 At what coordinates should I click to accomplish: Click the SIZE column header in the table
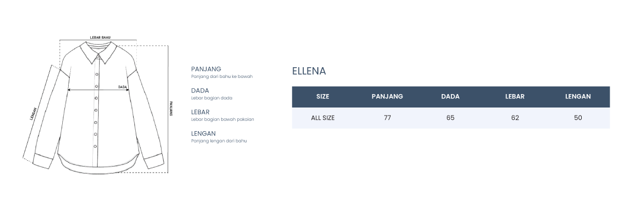coord(323,97)
